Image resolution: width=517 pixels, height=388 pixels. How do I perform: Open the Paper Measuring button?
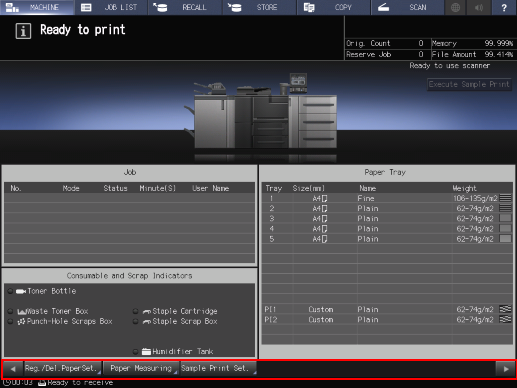click(x=140, y=368)
